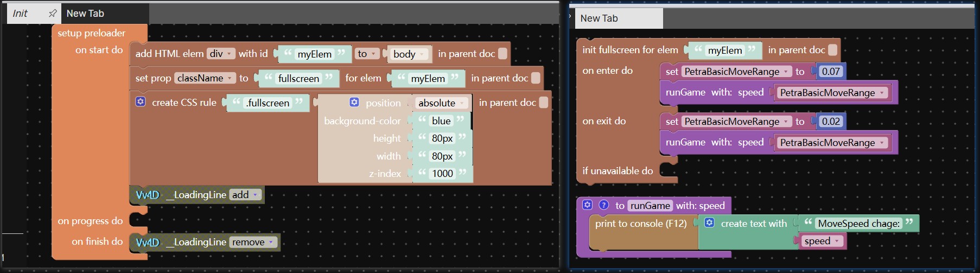This screenshot has height=273, width=980.
Task: Click gear icon on create text with block
Action: click(x=709, y=223)
